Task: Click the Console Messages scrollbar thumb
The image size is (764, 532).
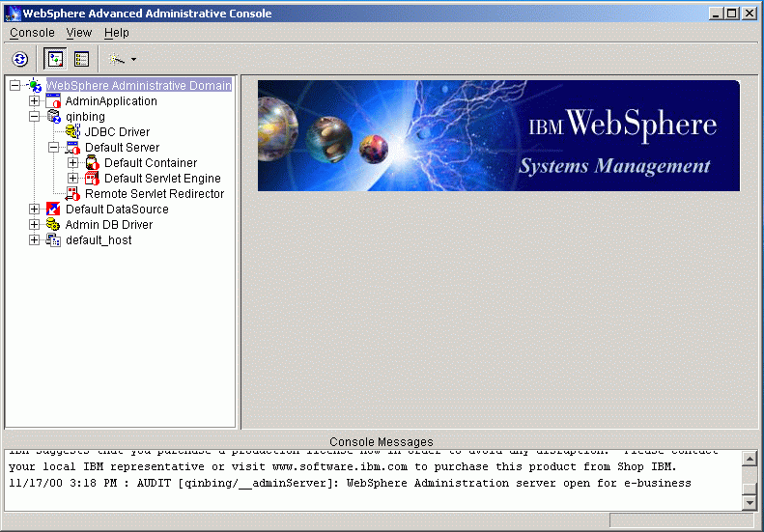Action: pos(750,489)
